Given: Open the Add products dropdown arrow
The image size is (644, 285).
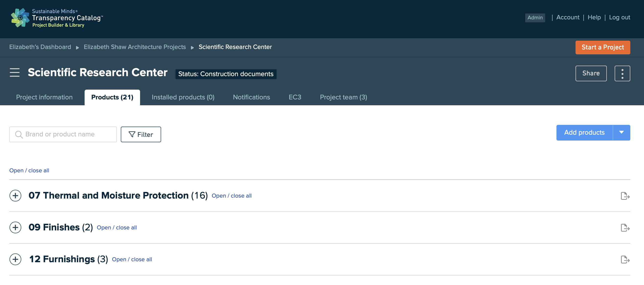Looking at the screenshot, I should (621, 132).
